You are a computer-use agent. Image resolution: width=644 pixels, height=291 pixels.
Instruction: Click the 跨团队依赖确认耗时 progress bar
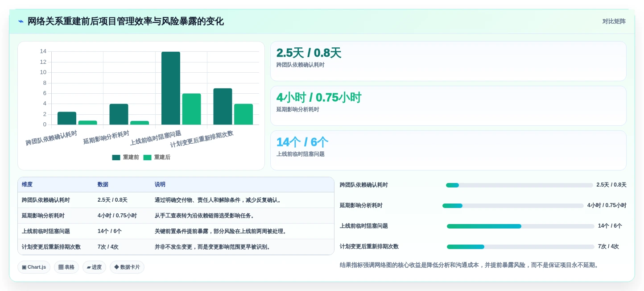point(520,185)
